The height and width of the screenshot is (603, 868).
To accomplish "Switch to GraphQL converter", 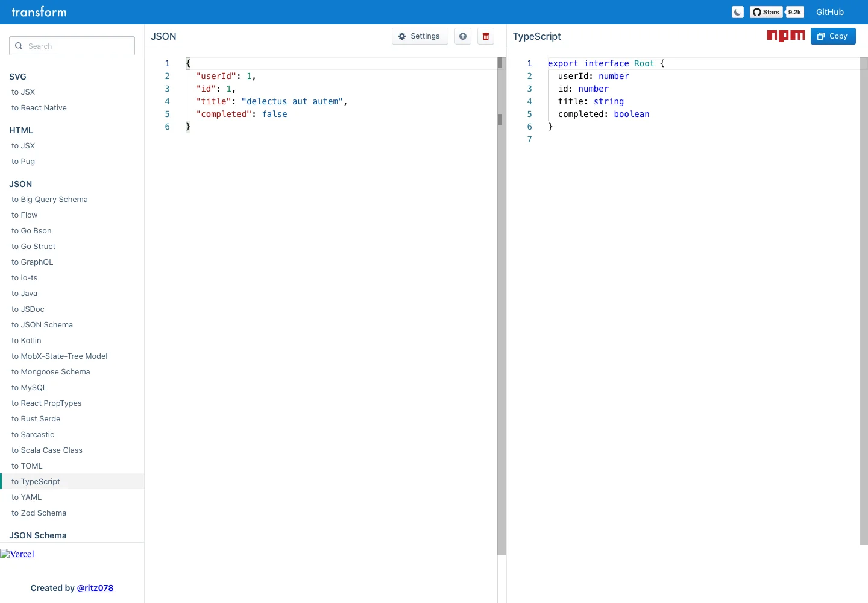I will (72, 262).
